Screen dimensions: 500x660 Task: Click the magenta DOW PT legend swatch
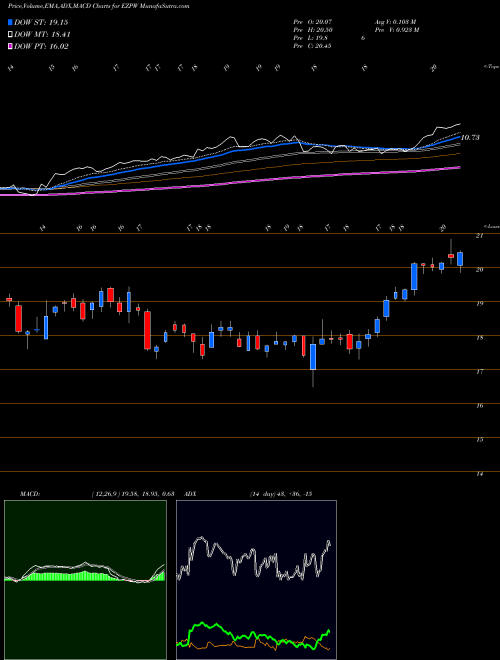click(x=11, y=46)
